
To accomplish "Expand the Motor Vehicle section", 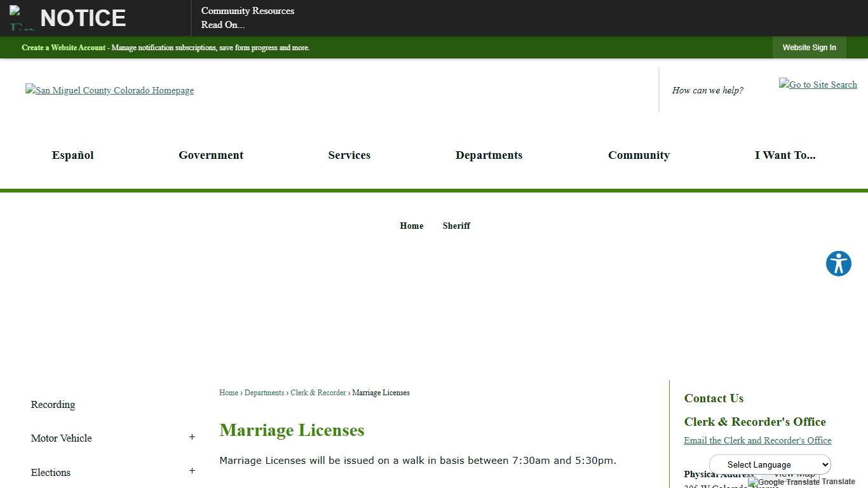I will point(192,437).
